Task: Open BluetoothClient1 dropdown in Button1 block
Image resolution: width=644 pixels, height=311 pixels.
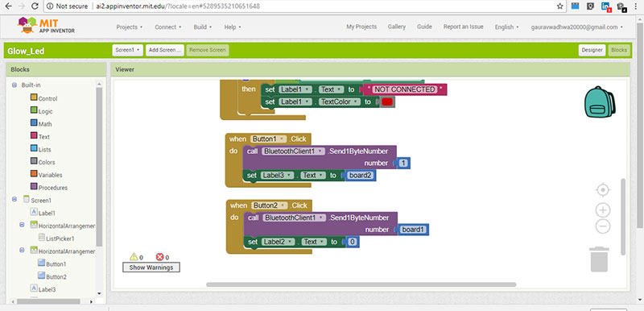Action: (293, 151)
